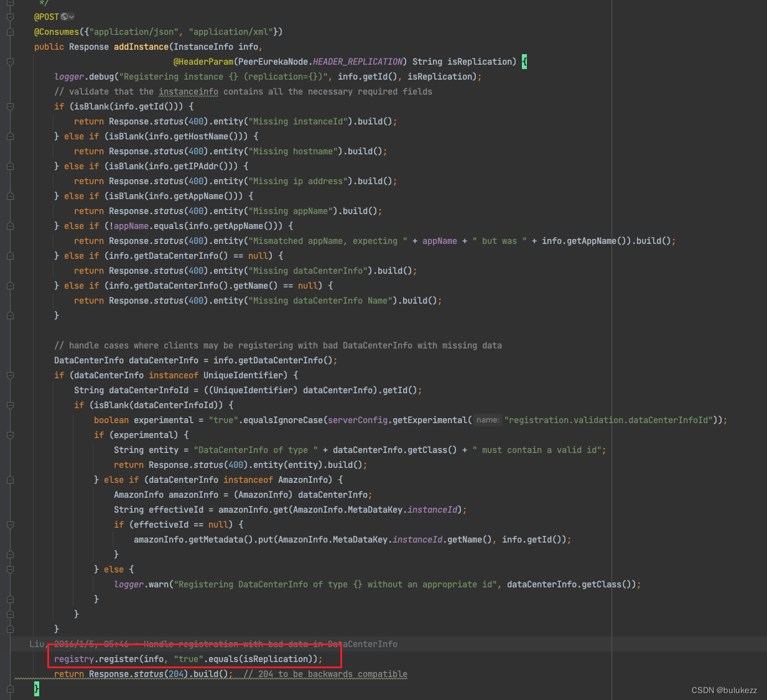This screenshot has width=767, height=700.
Task: Click 'logger.warn' call
Action: (141, 584)
